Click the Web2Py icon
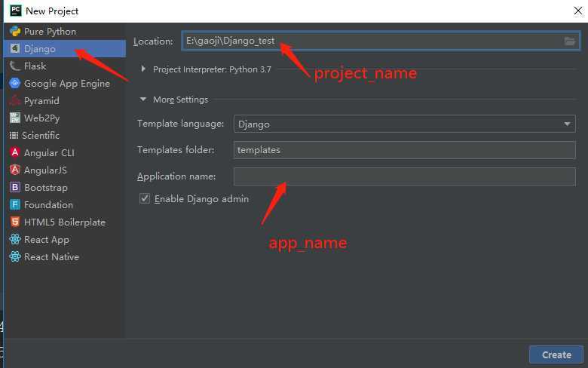Screen dimensions: 588x368 (x=15, y=118)
